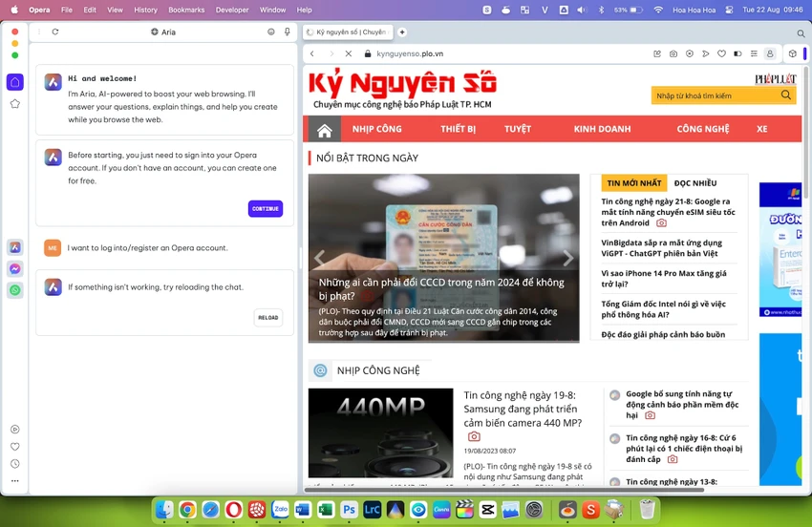Open the emoji feedback icon in Aria header
Image resolution: width=812 pixels, height=527 pixels.
[x=271, y=32]
